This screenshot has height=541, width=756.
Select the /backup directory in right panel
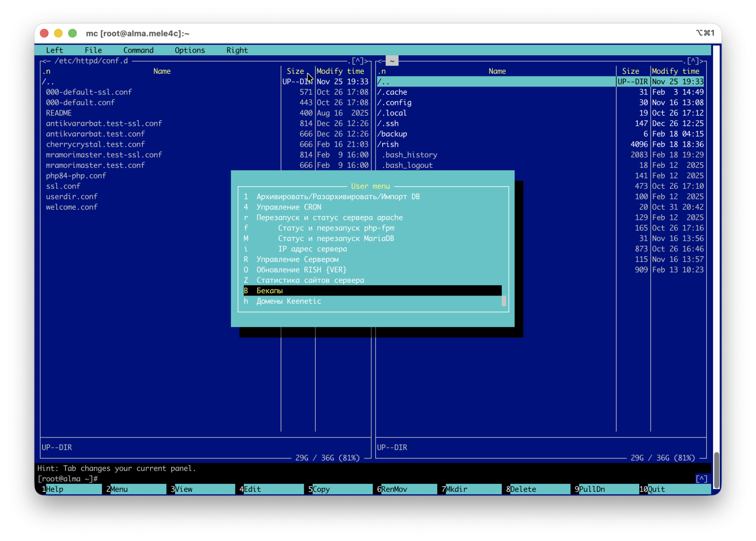[392, 134]
